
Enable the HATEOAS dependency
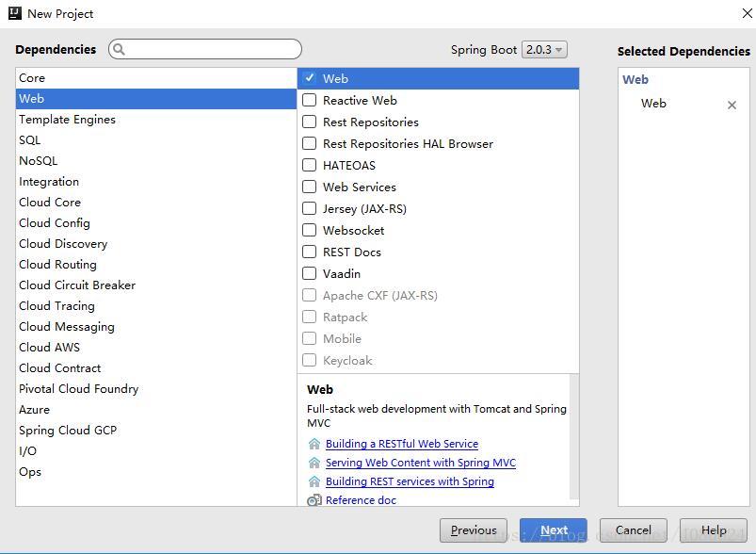point(309,165)
